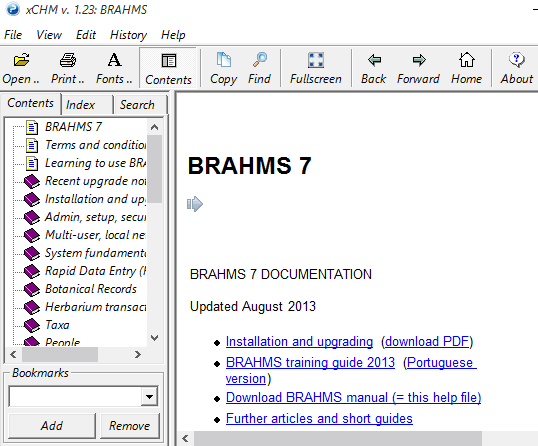The image size is (538, 446).
Task: Open the About dialog icon
Action: pos(517,60)
